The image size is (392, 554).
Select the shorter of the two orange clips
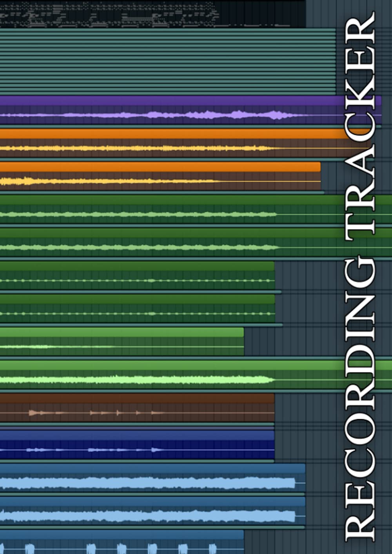pos(160,176)
